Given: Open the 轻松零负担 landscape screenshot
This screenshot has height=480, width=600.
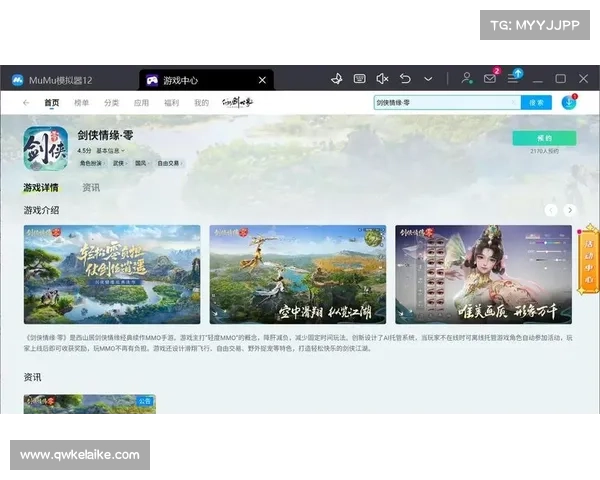Looking at the screenshot, I should (112, 274).
